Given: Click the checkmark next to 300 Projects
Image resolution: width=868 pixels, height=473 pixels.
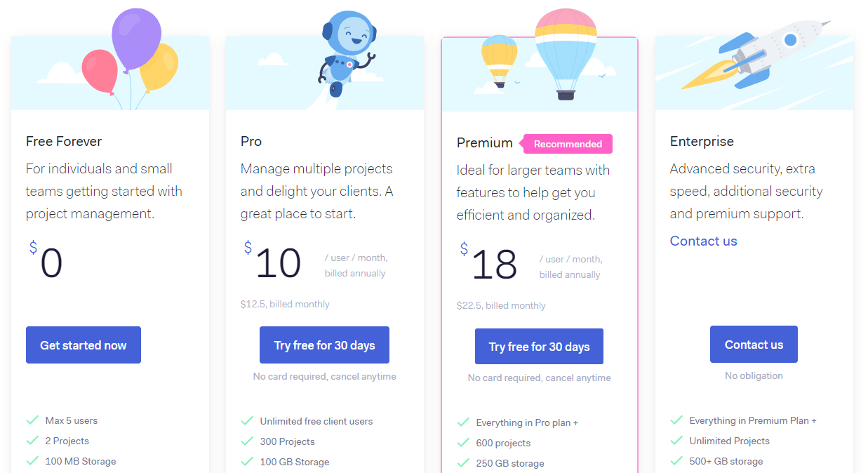Looking at the screenshot, I should (247, 441).
